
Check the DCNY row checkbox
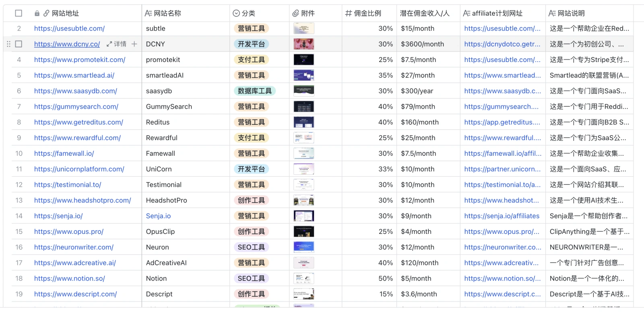[x=19, y=44]
